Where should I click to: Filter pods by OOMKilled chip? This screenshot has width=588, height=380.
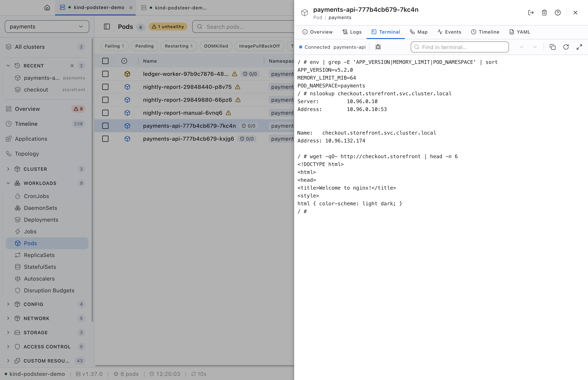point(216,46)
